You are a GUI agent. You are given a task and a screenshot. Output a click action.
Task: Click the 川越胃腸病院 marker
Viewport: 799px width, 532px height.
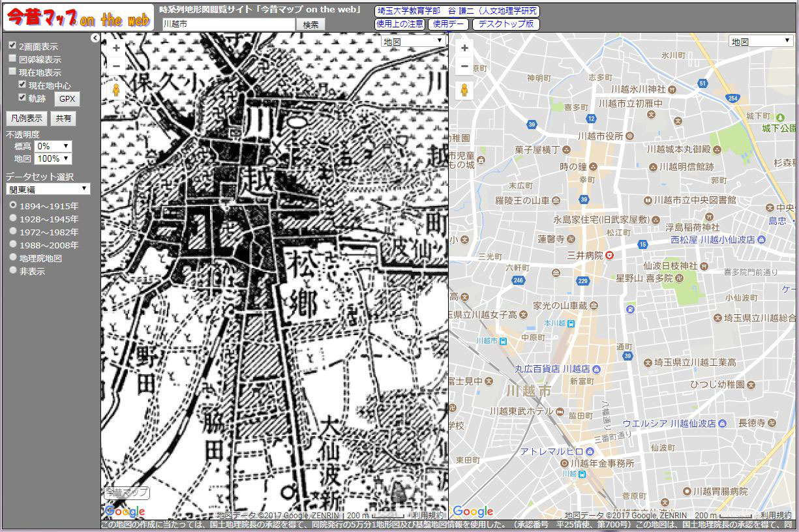[686, 490]
